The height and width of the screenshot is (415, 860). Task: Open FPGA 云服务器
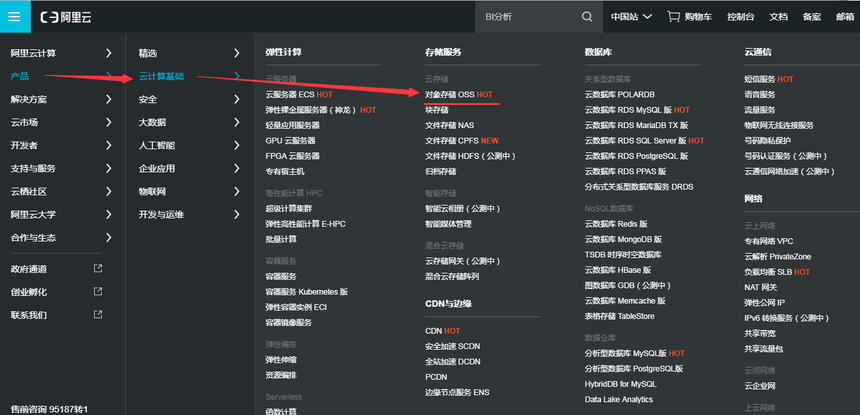click(x=292, y=156)
